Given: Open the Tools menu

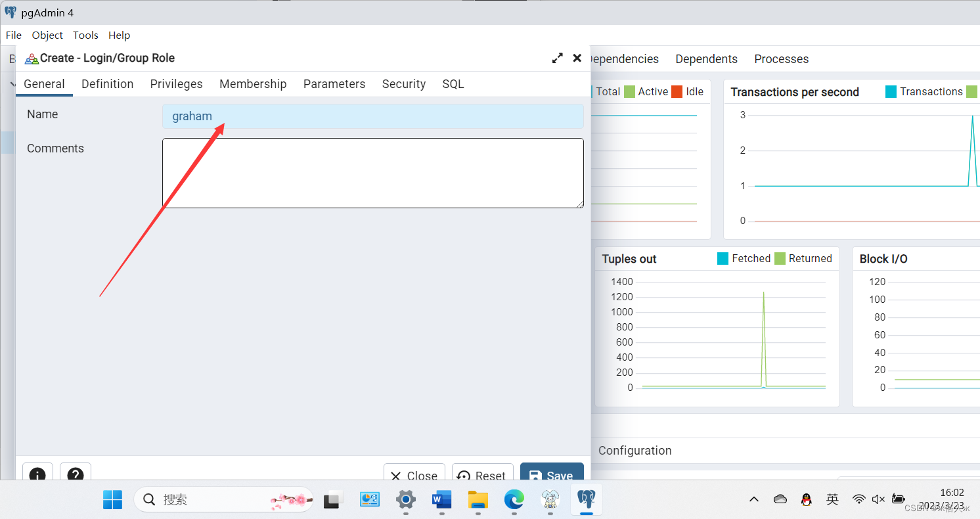Looking at the screenshot, I should 85,35.
